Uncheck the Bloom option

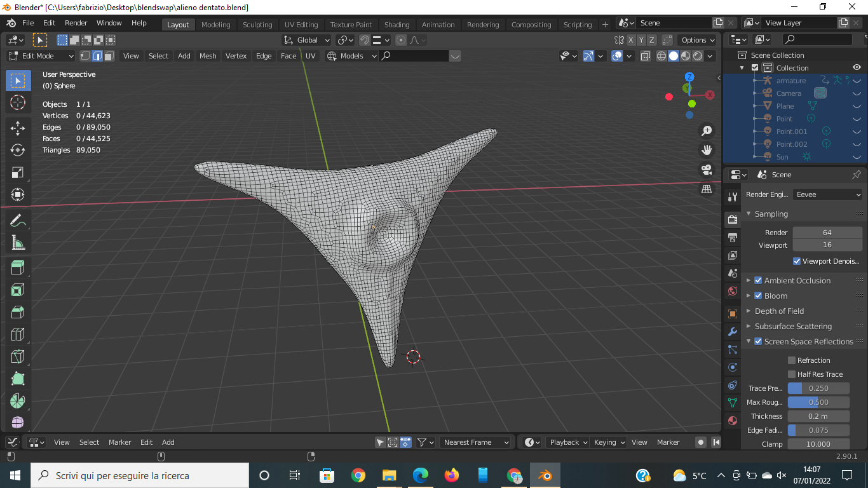point(758,295)
